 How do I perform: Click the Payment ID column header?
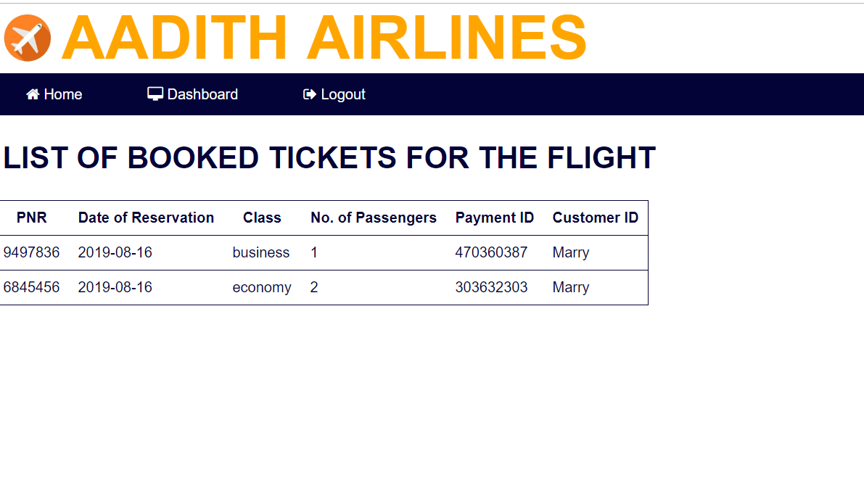[494, 218]
